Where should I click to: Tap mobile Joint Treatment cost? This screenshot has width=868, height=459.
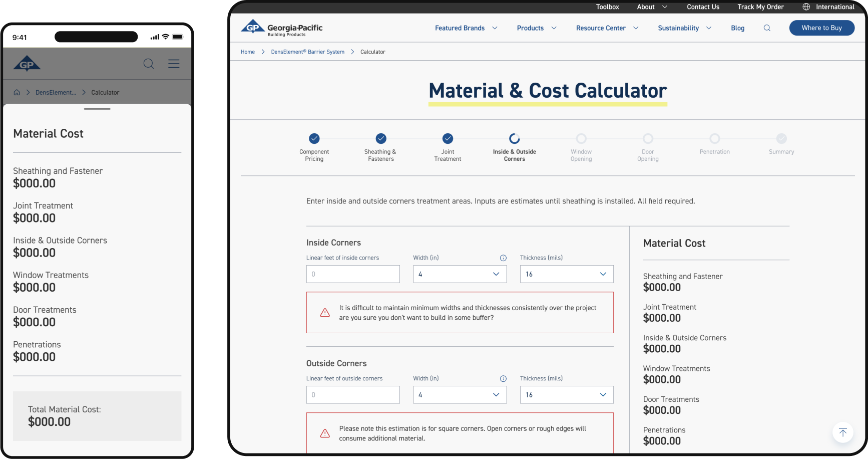pos(43,212)
